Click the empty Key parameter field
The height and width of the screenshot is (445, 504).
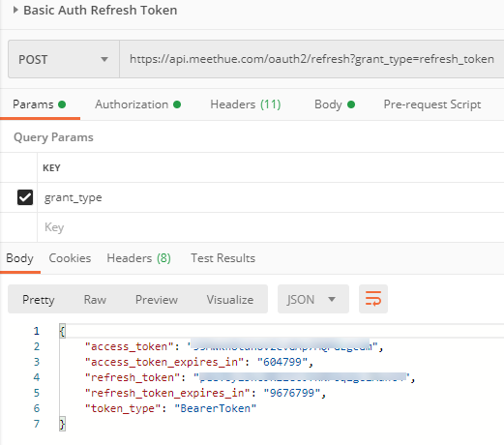(x=271, y=227)
